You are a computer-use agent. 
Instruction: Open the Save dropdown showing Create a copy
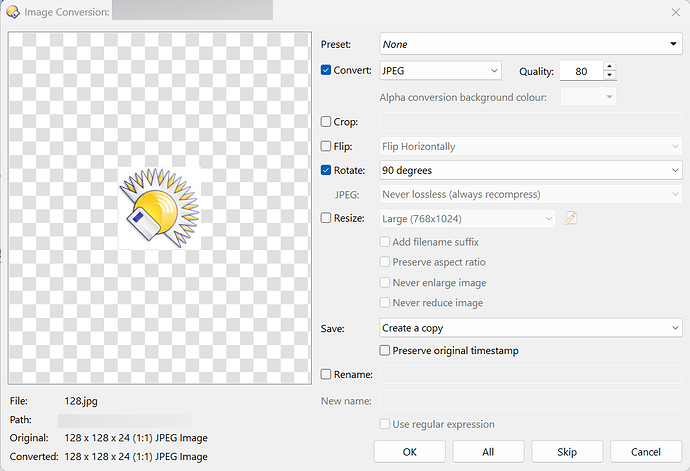pos(531,328)
